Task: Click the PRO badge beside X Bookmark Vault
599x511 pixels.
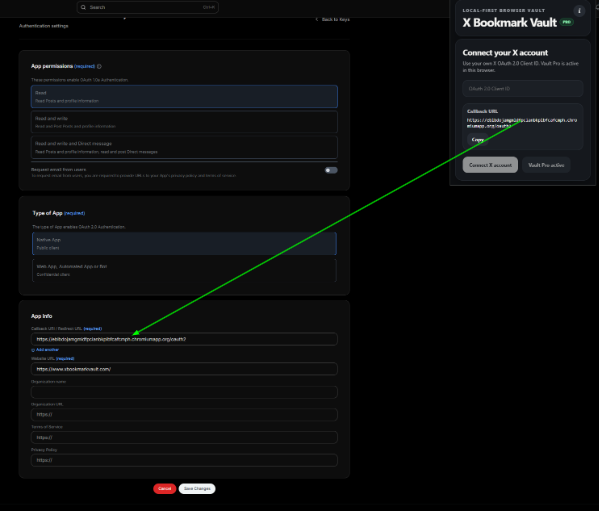Action: point(567,22)
